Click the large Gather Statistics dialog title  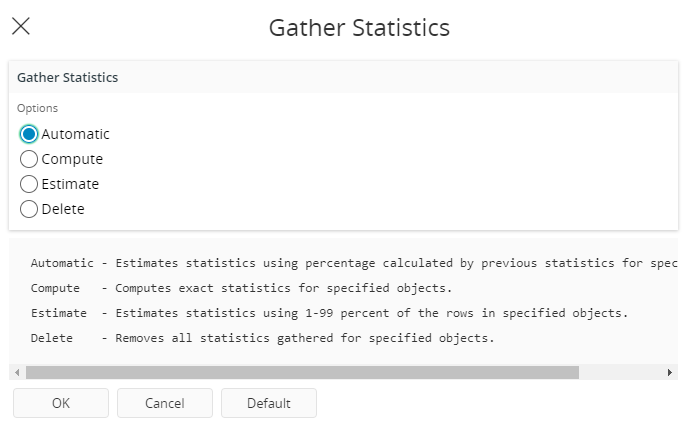[x=359, y=27]
